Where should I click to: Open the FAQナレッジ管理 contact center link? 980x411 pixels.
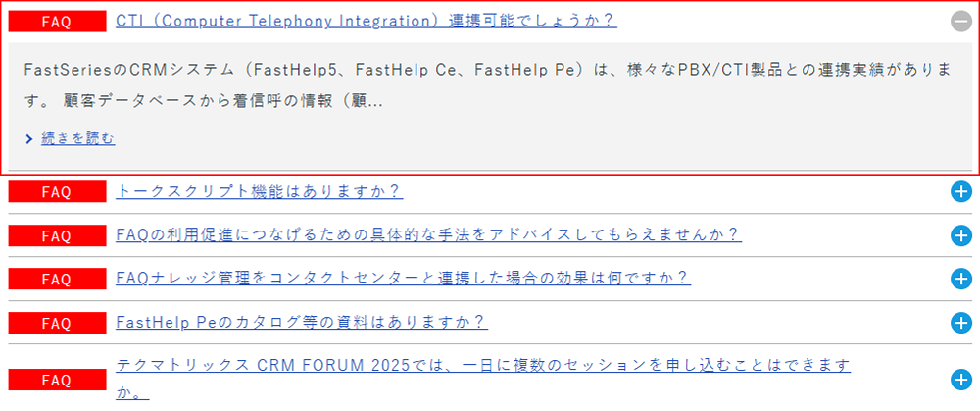[403, 280]
